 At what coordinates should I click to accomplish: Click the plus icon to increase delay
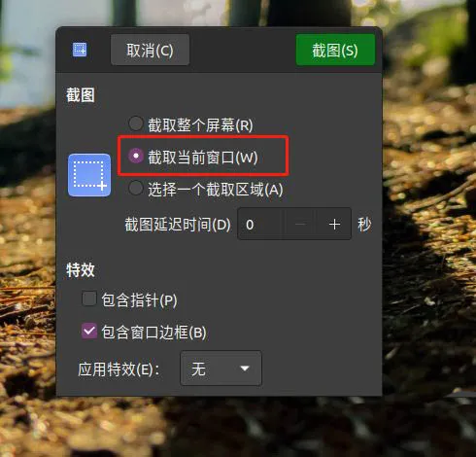click(x=334, y=225)
